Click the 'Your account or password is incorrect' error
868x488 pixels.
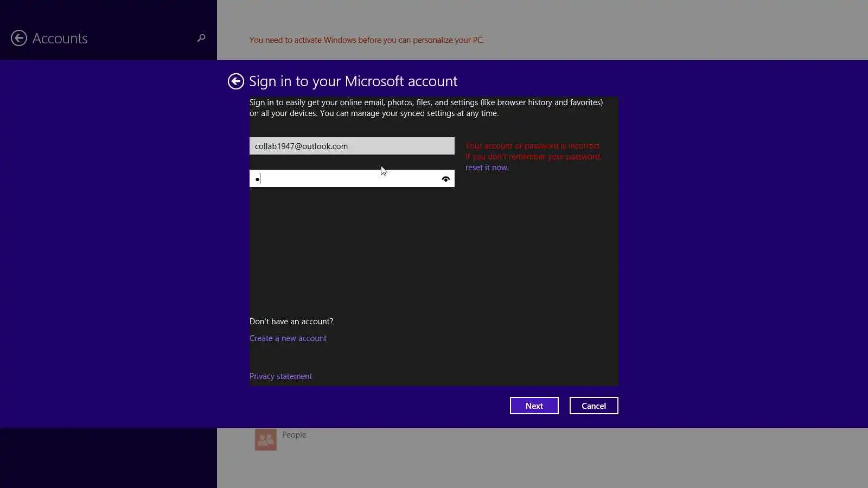533,146
